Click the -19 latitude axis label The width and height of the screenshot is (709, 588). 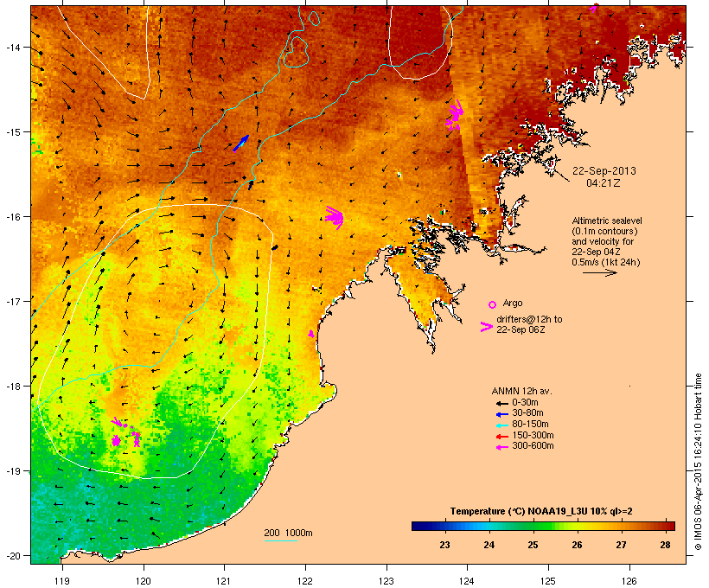point(12,471)
